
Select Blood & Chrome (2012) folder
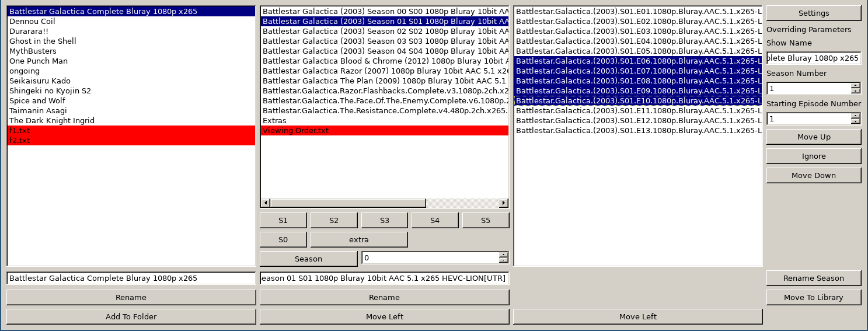[x=385, y=61]
